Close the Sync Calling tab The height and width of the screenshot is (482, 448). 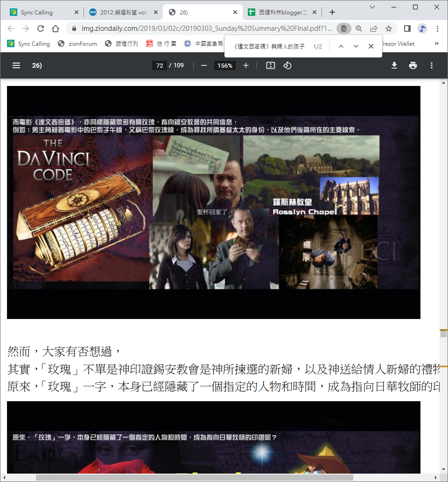point(77,12)
